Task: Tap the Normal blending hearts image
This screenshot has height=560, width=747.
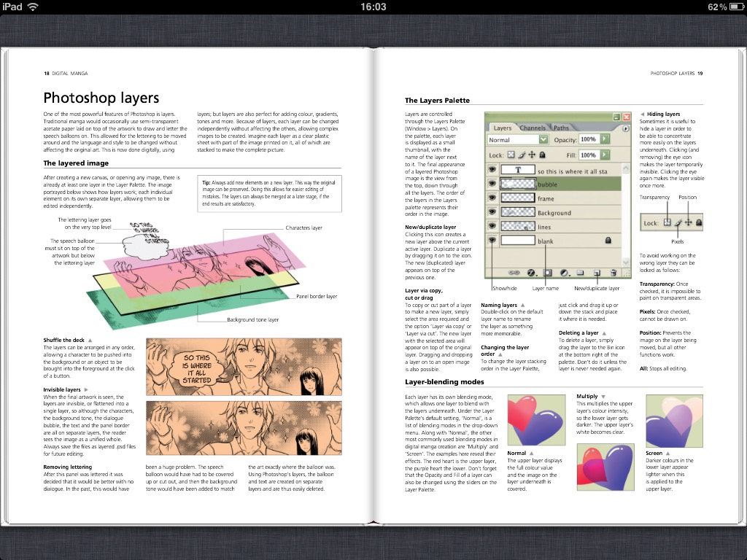Action: click(536, 419)
